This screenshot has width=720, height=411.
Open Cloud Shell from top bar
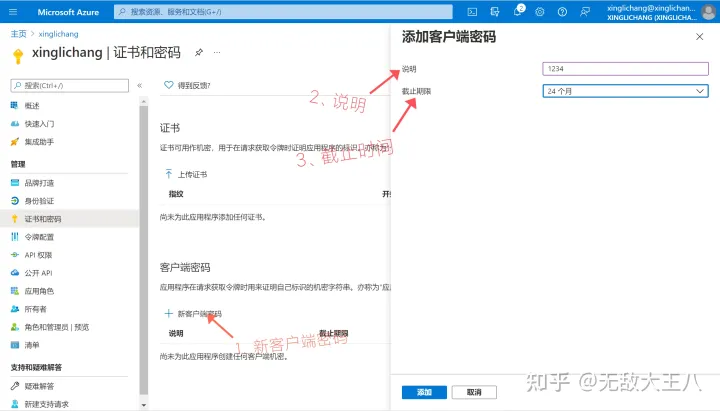tap(472, 12)
